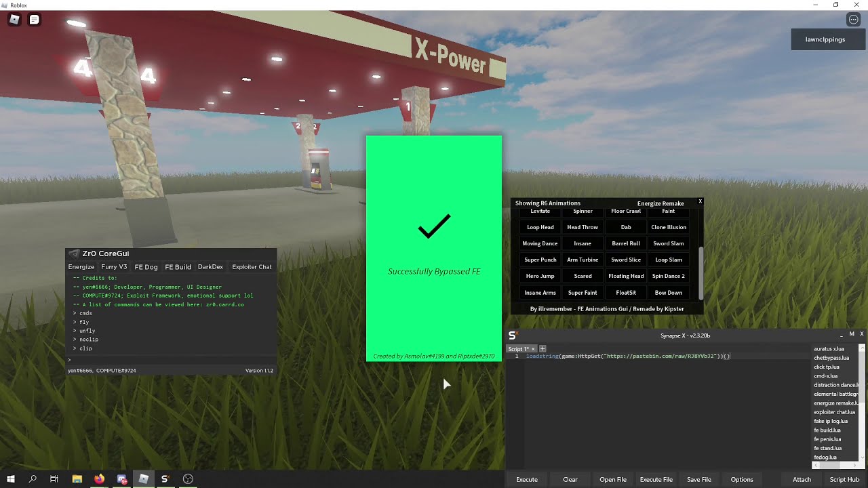The image size is (868, 488).
Task: Open Synapse X from the taskbar
Action: coord(165,479)
